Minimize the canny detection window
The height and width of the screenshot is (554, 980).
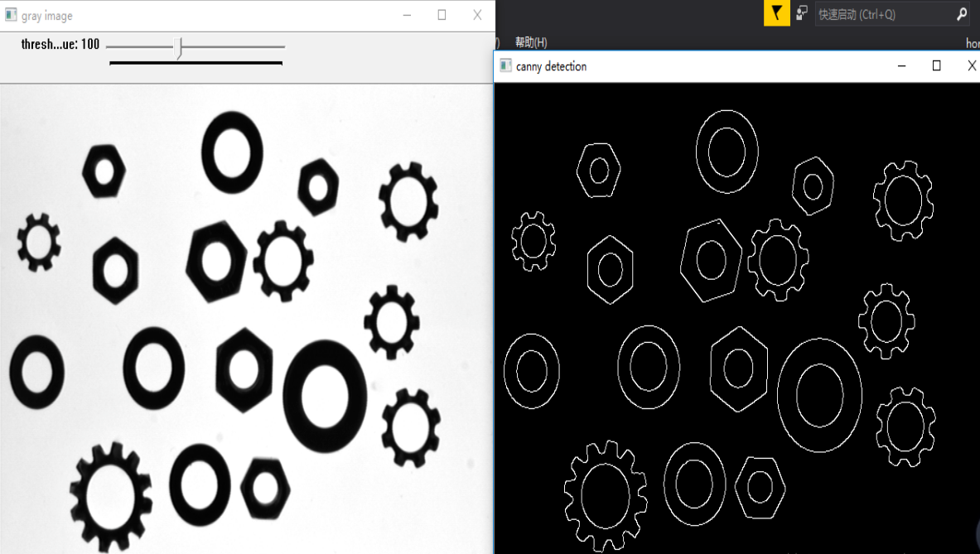tap(901, 65)
